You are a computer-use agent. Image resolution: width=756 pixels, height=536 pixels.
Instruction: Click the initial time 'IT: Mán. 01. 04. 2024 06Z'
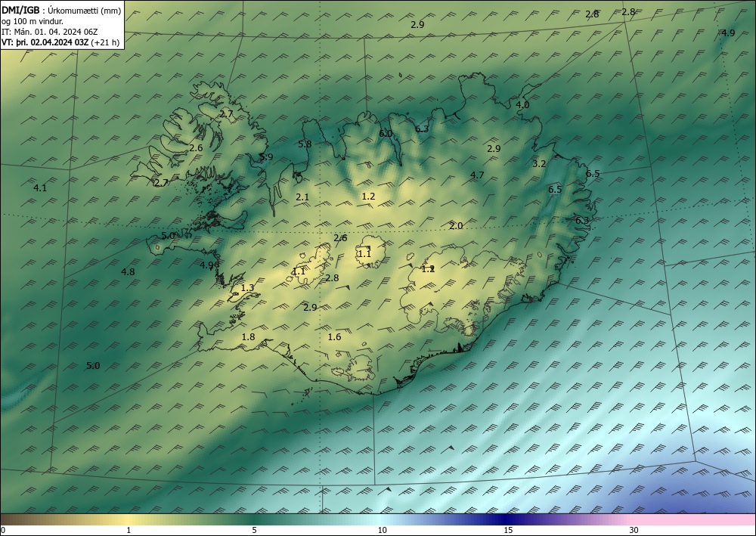[x=50, y=32]
